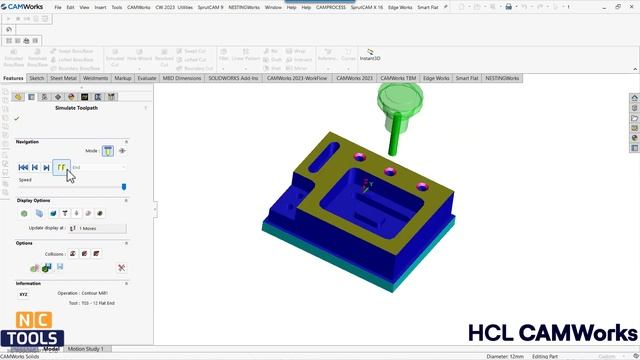Open the DisplayManager colored sphere tab

[71, 97]
